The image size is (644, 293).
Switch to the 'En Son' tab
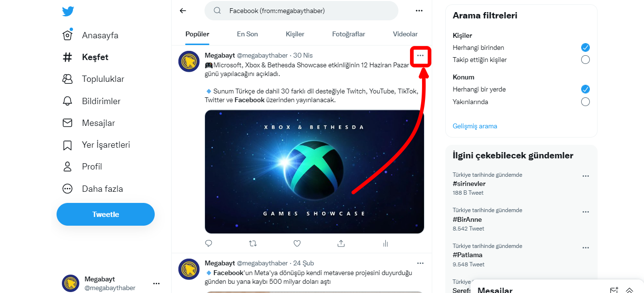pyautogui.click(x=247, y=34)
